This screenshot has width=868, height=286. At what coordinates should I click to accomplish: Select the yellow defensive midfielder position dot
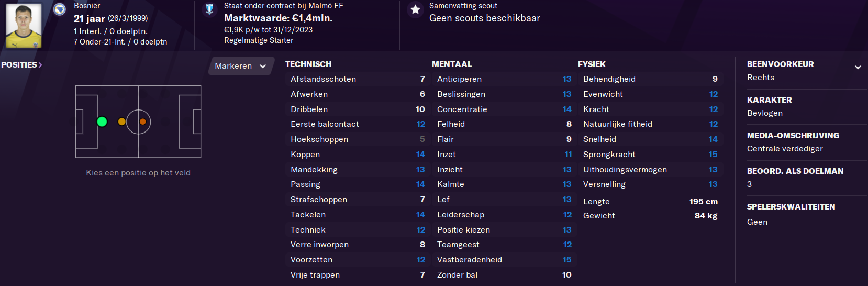point(122,122)
